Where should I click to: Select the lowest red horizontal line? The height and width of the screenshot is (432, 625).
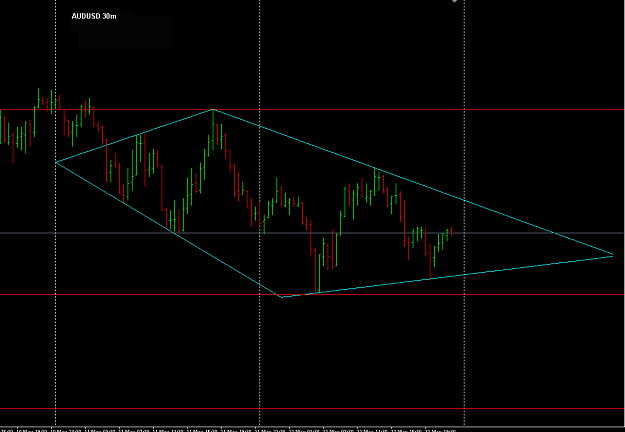click(x=312, y=408)
